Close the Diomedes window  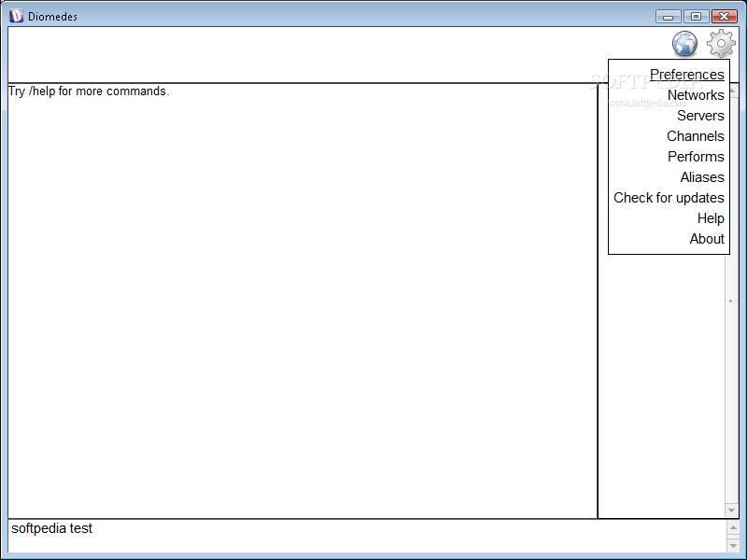(x=725, y=17)
